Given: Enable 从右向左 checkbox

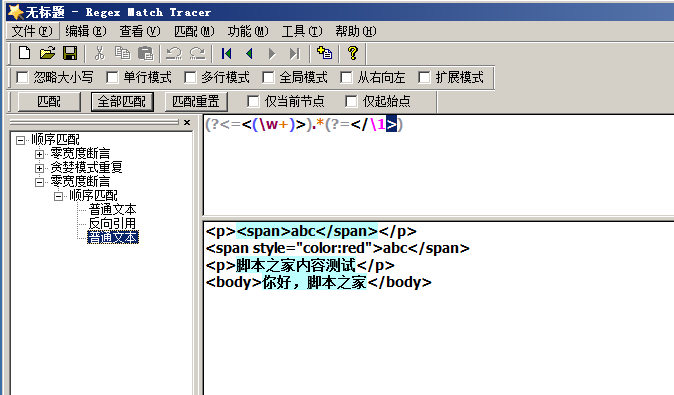Looking at the screenshot, I should [346, 77].
